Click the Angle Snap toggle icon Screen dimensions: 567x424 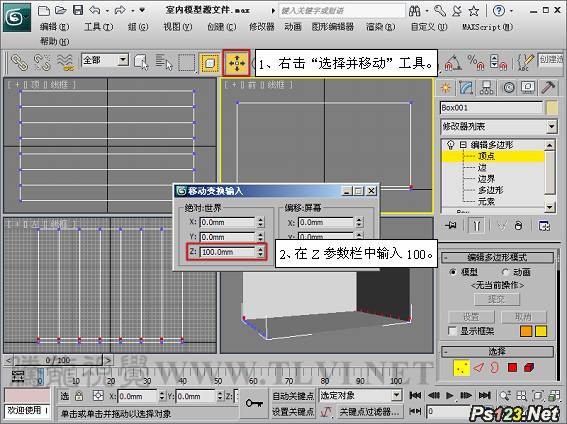point(452,62)
